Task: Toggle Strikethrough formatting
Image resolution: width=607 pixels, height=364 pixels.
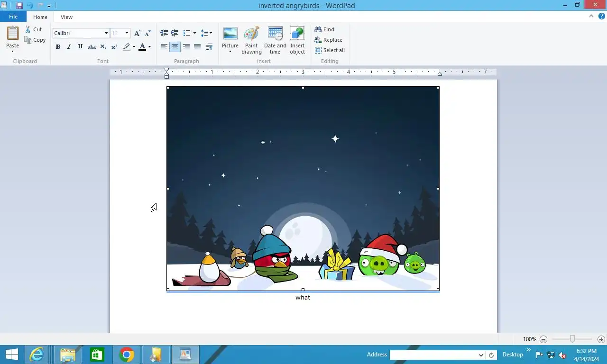Action: tap(92, 47)
